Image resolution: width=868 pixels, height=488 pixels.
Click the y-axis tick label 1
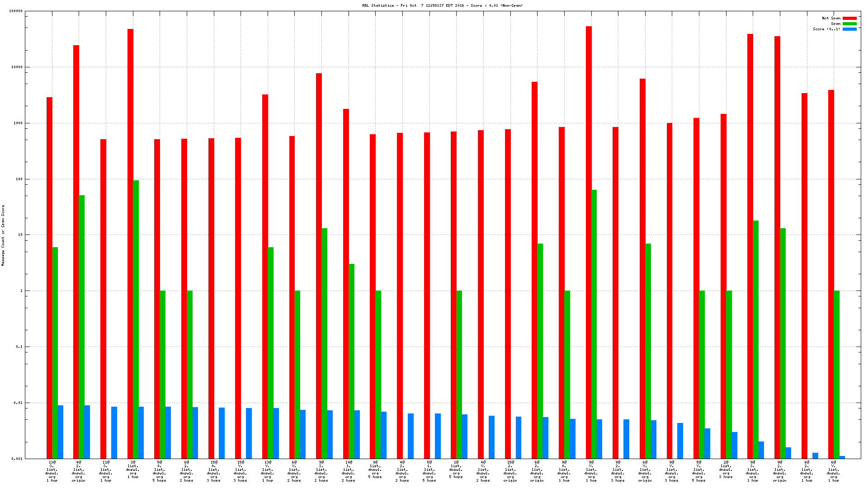click(x=21, y=291)
